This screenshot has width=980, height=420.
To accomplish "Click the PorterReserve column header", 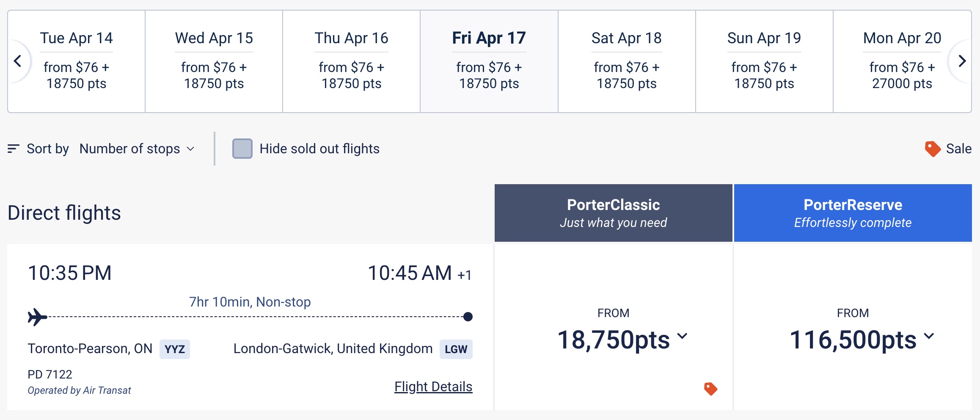I will pos(853,213).
